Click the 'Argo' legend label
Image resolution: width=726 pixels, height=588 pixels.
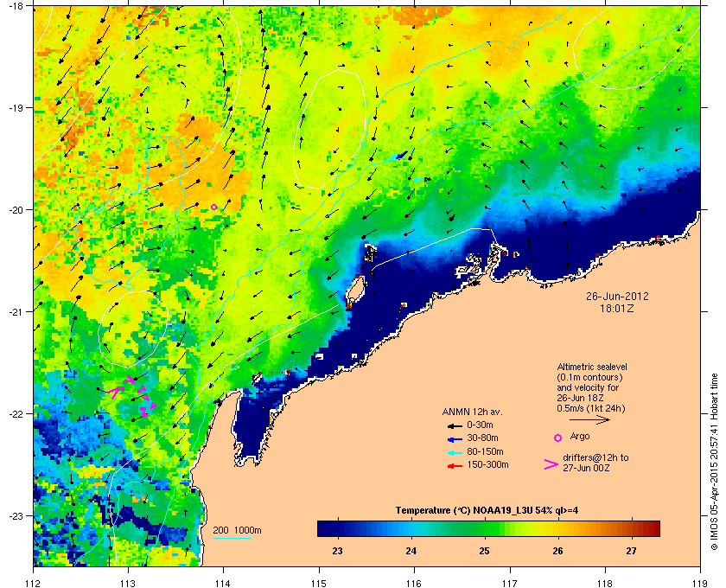click(580, 437)
